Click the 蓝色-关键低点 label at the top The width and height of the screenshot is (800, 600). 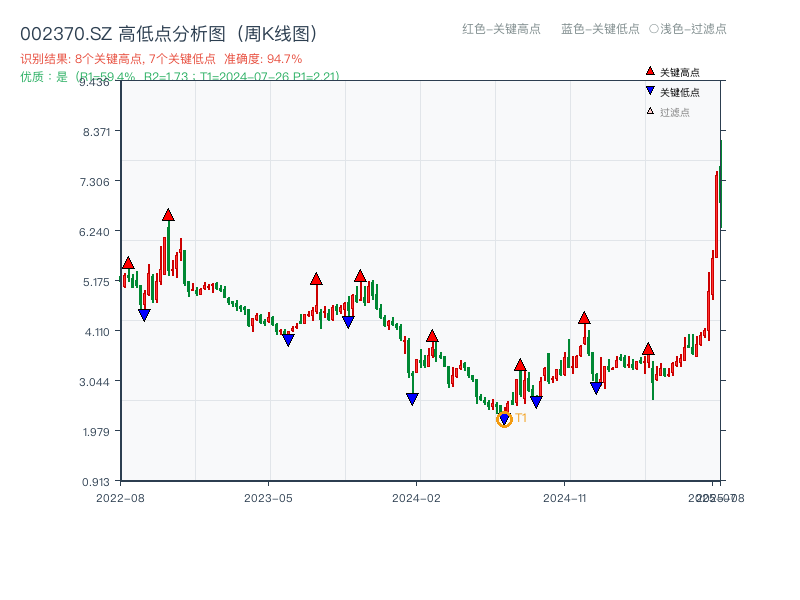pyautogui.click(x=600, y=29)
